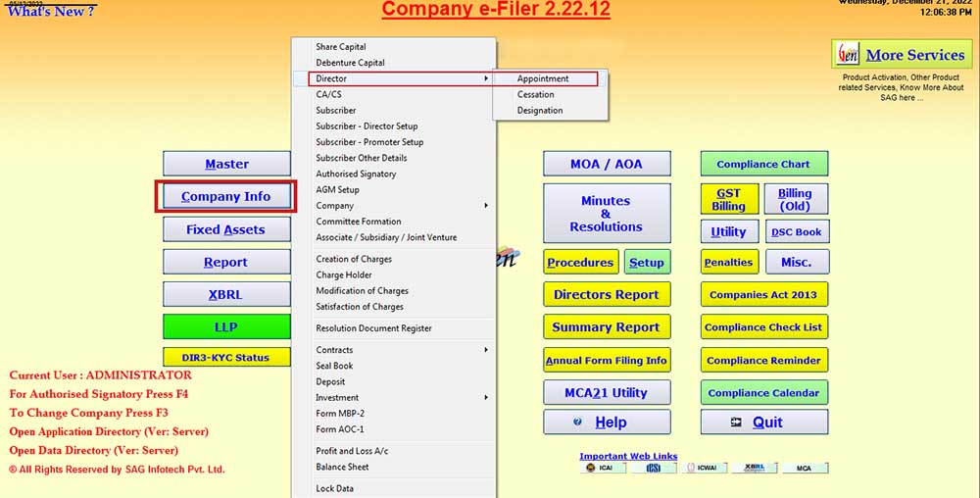Select Share Capital menu entry

pos(341,47)
